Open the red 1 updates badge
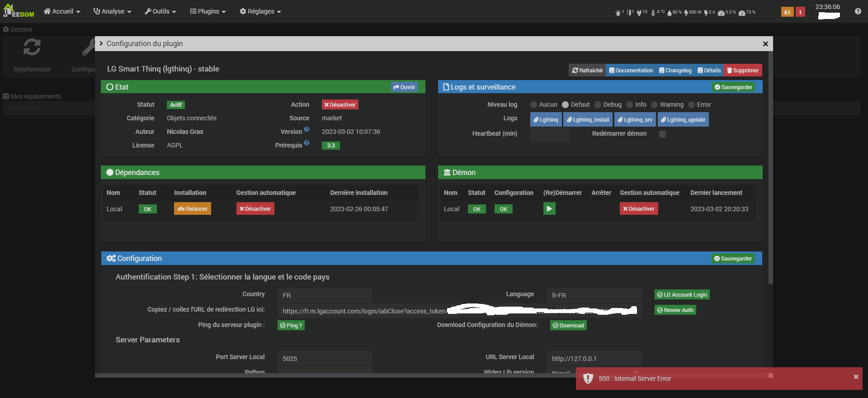 coord(800,12)
